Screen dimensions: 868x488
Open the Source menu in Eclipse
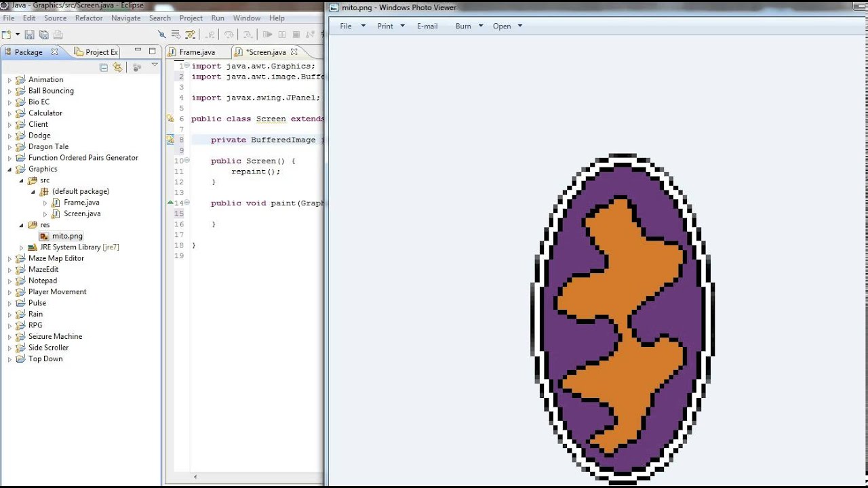pyautogui.click(x=55, y=18)
